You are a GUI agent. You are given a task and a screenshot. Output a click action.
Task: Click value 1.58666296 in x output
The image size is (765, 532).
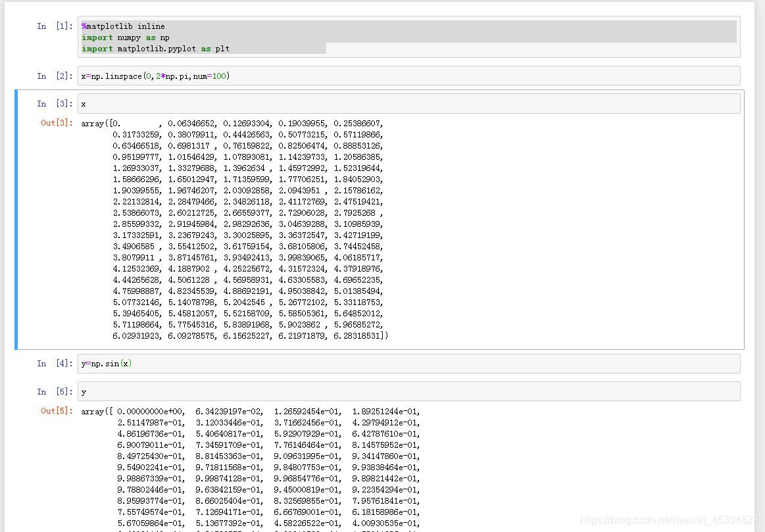pyautogui.click(x=136, y=180)
